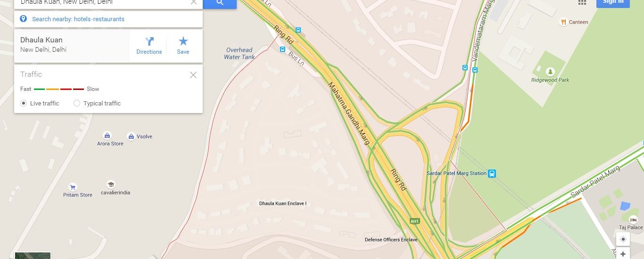The image size is (644, 259).
Task: Click the my location target button
Action: coord(623,239)
